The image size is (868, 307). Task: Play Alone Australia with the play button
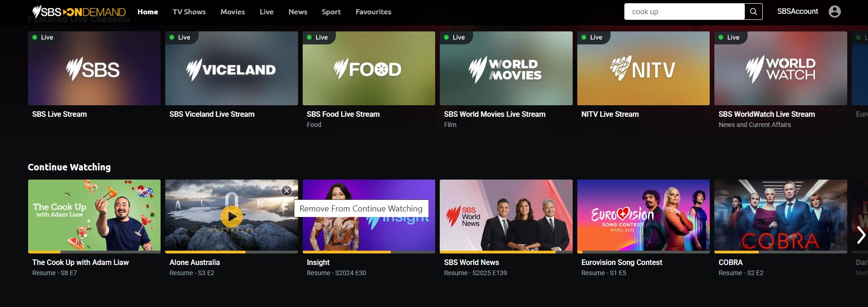click(x=232, y=216)
